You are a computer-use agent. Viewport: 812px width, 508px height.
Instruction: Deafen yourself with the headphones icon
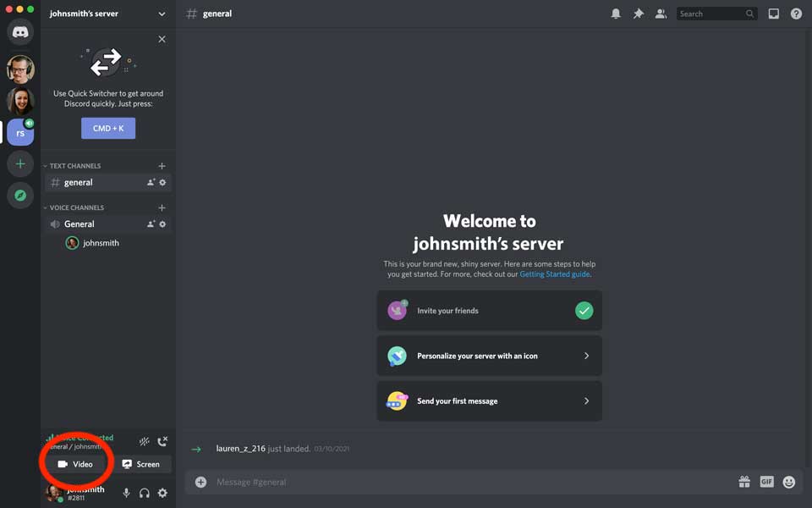144,493
